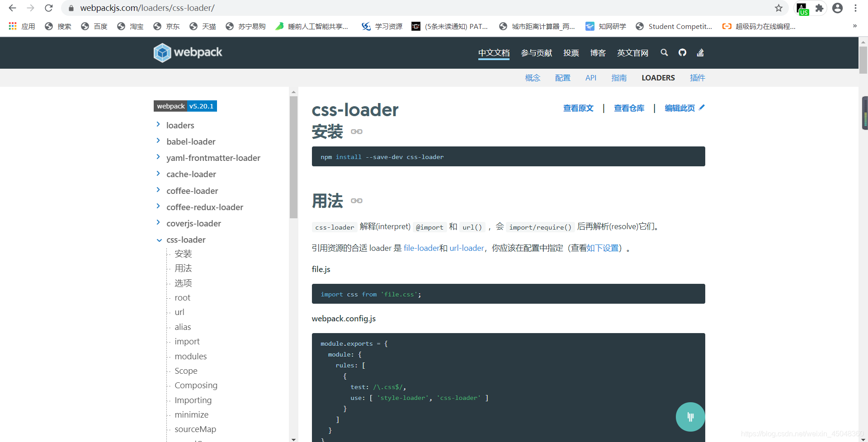Show more bookmarks overflow chevron
The width and height of the screenshot is (868, 442).
(x=855, y=26)
